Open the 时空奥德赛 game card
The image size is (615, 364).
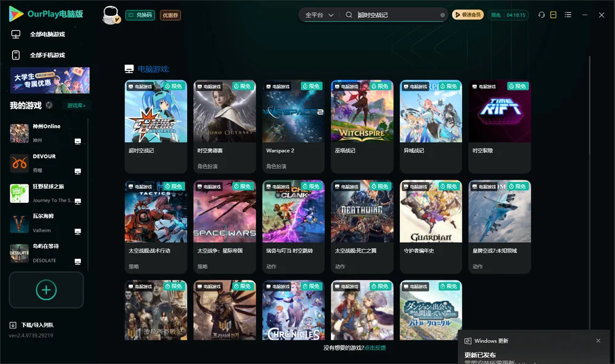tap(224, 126)
